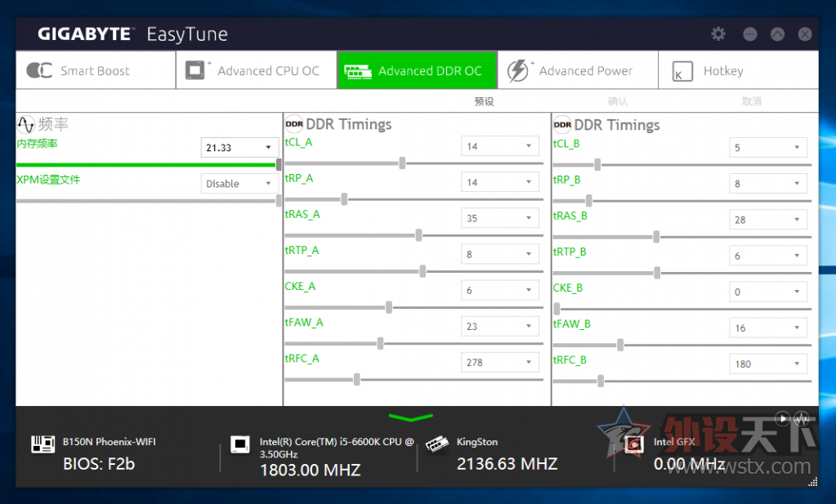Click the window resize grip at corner

click(x=812, y=482)
